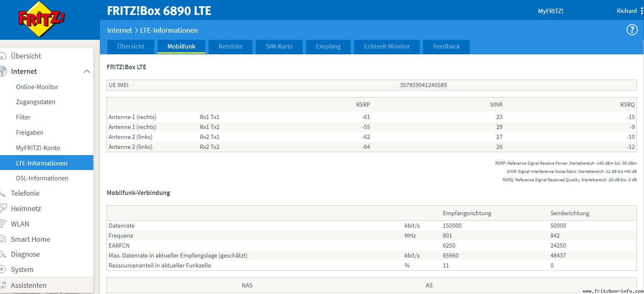This screenshot has width=644, height=294.
Task: Open Zugangsdaten in the sidebar
Action: point(36,102)
